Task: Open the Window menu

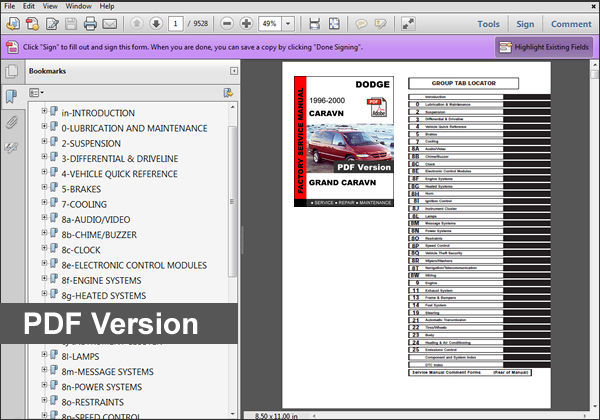Action: pyautogui.click(x=78, y=6)
